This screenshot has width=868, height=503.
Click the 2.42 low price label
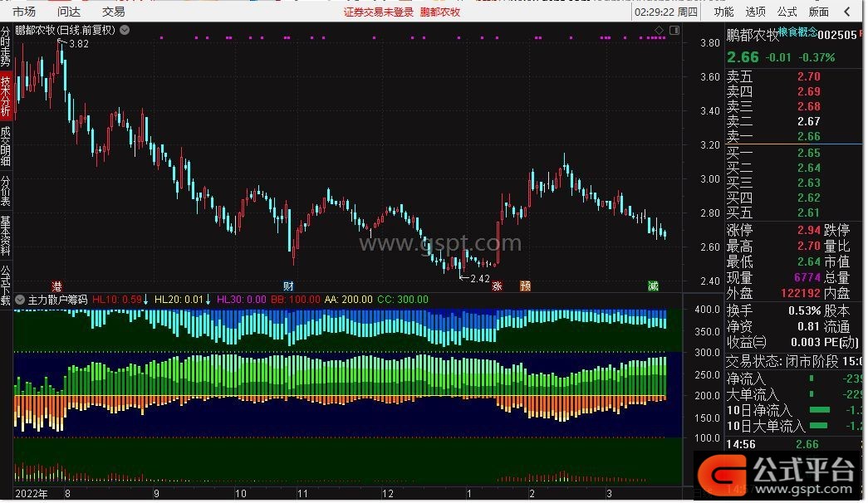point(480,278)
